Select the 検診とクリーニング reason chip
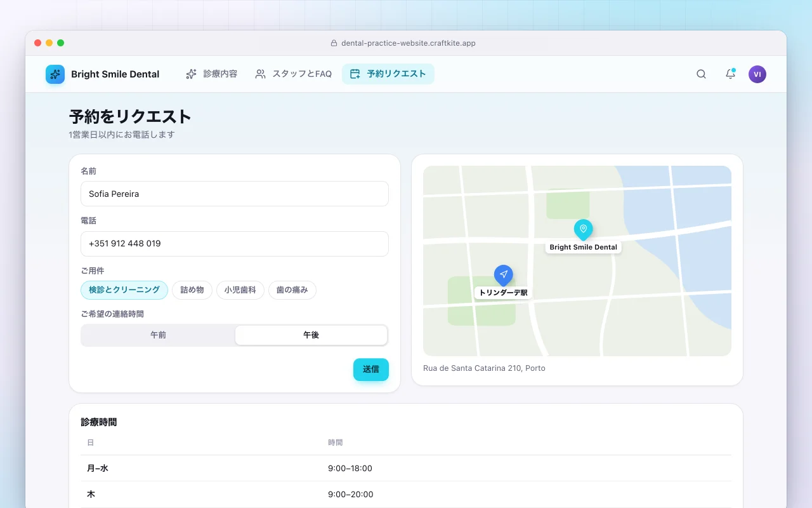Viewport: 812px width, 508px height. click(124, 290)
